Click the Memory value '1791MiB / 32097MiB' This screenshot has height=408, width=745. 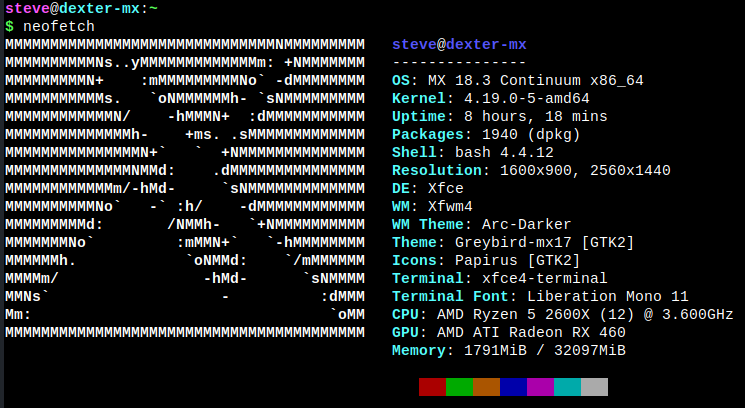545,351
